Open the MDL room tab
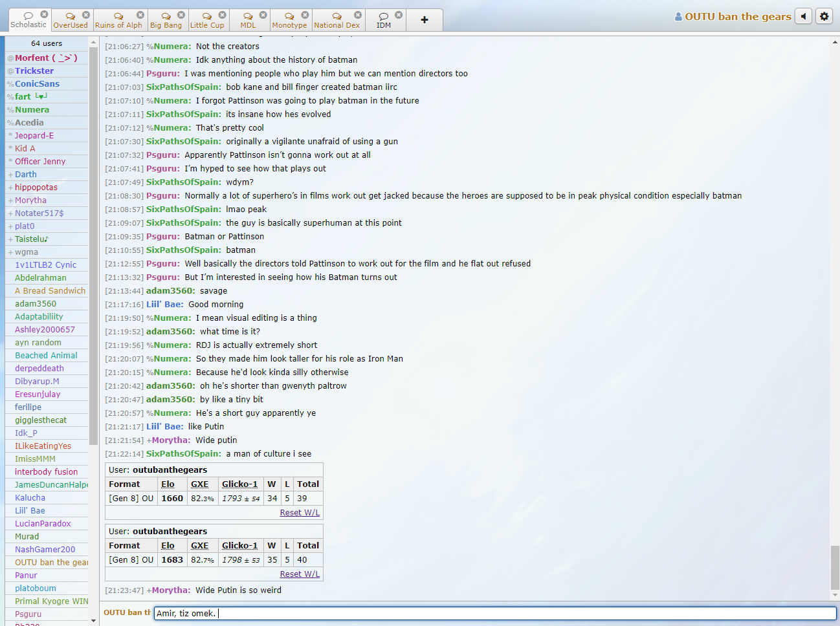 [x=248, y=21]
